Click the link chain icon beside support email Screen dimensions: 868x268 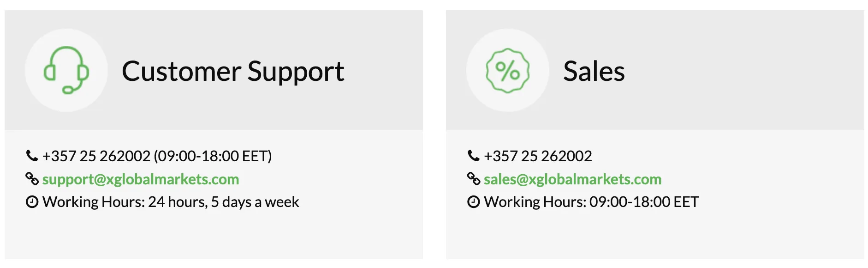point(32,178)
